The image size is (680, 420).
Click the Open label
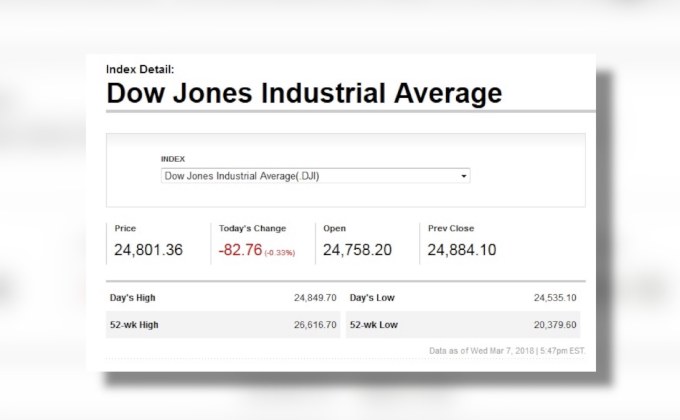[334, 229]
